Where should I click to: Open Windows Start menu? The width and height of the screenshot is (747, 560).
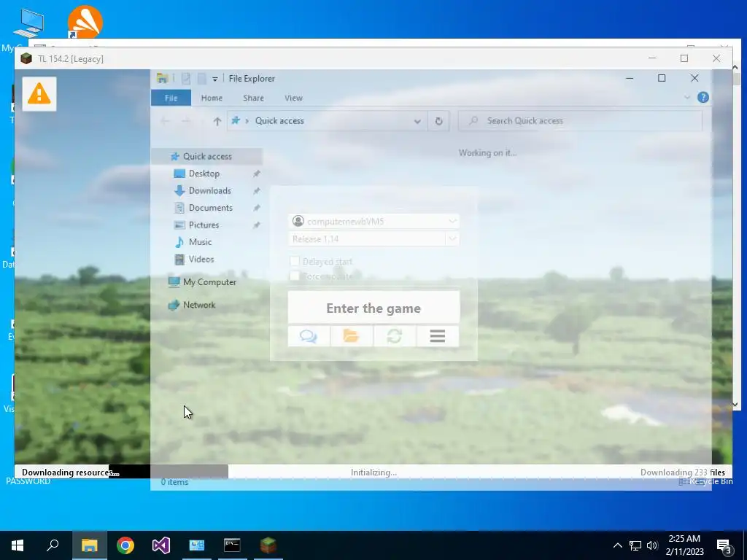click(18, 545)
